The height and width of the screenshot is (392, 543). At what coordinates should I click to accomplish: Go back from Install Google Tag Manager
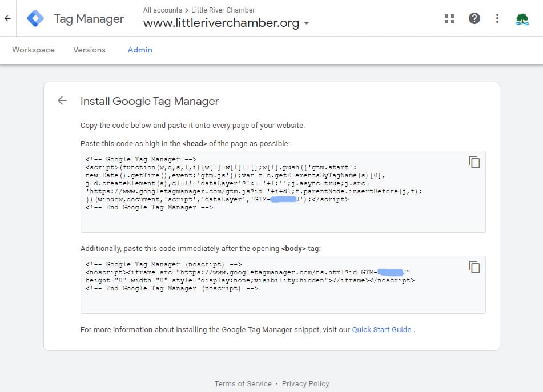[x=62, y=100]
